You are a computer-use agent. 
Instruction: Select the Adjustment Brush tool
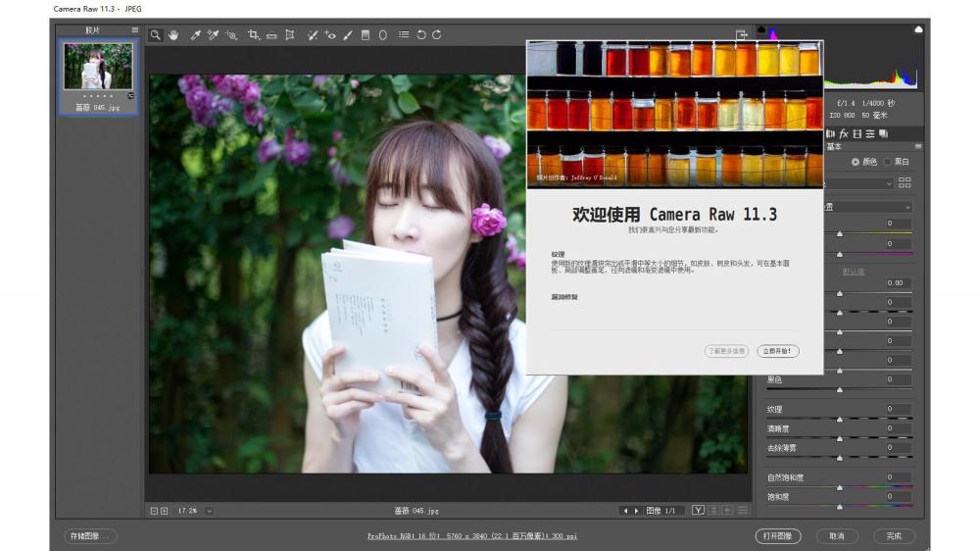[348, 35]
